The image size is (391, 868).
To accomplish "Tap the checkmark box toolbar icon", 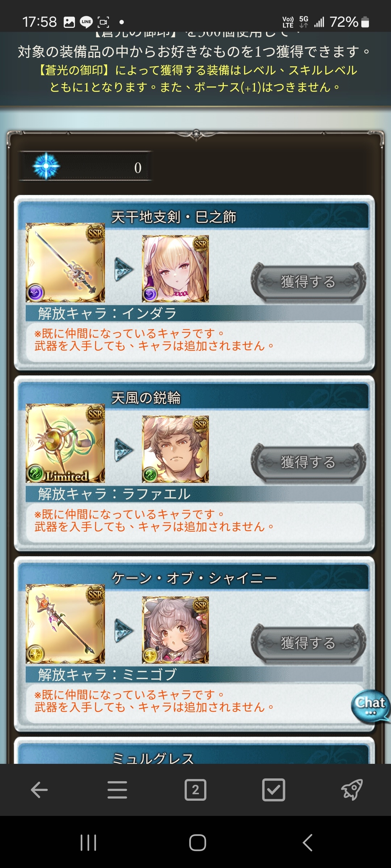I will click(274, 790).
